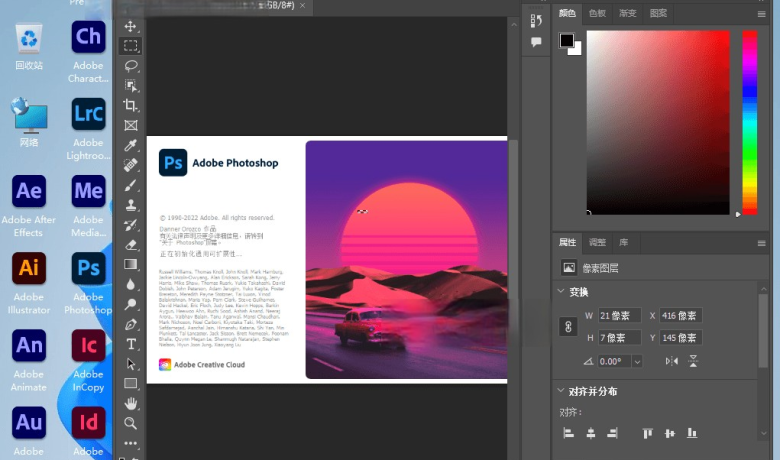Select the Path Selection tool
This screenshot has width=780, height=460.
(131, 364)
